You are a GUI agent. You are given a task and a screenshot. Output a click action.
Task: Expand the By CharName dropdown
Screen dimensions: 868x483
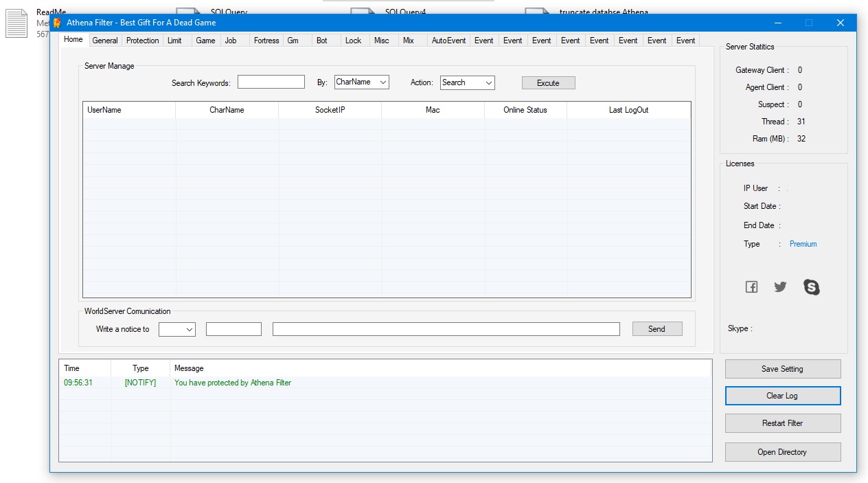[x=362, y=82]
